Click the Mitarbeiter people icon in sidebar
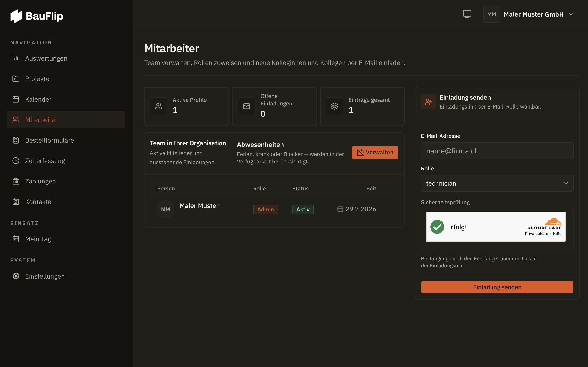 [x=16, y=120]
